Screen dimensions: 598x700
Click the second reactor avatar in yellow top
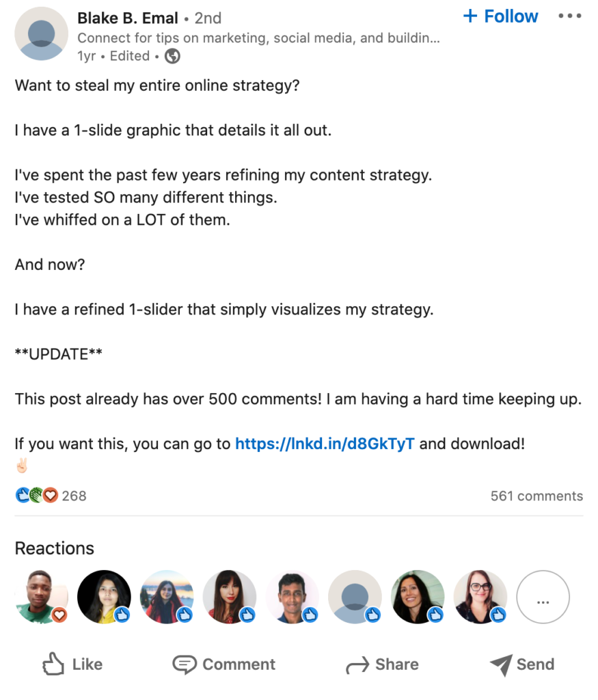click(x=104, y=597)
